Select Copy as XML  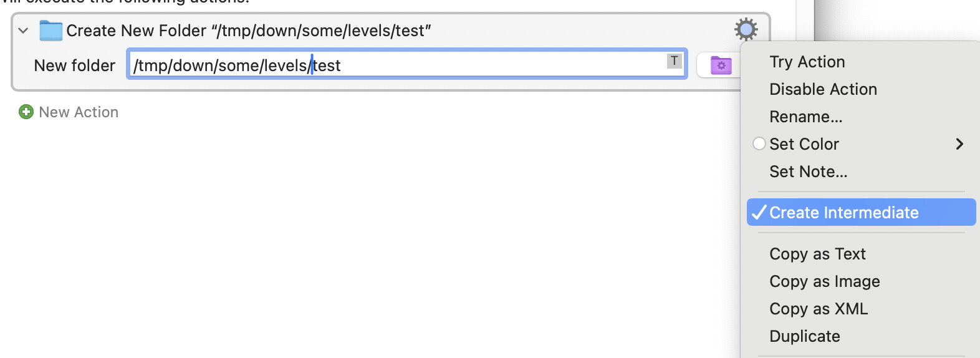818,309
